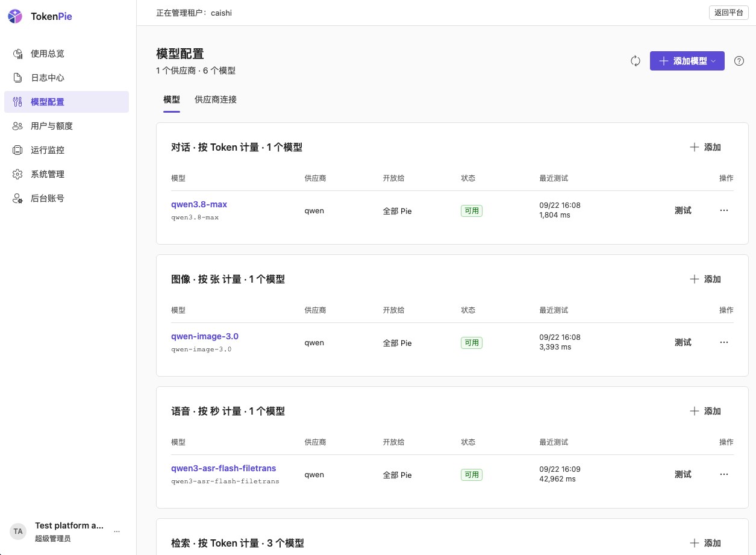
Task: Click the 使用总览 chart icon
Action: coord(18,54)
